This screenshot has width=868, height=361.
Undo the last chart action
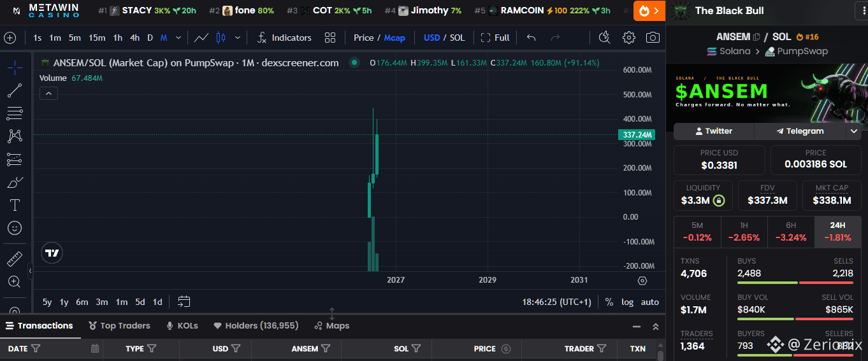(x=531, y=38)
